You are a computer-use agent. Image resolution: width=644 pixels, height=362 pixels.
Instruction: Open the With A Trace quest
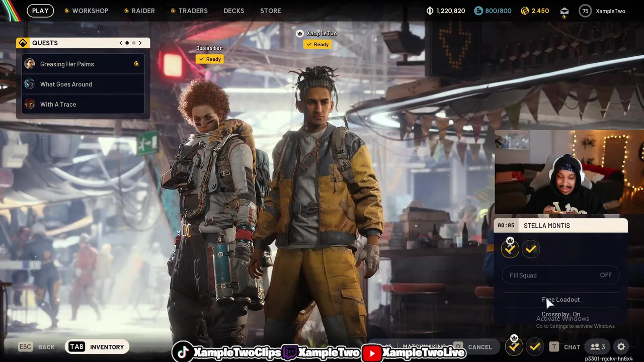tap(83, 104)
